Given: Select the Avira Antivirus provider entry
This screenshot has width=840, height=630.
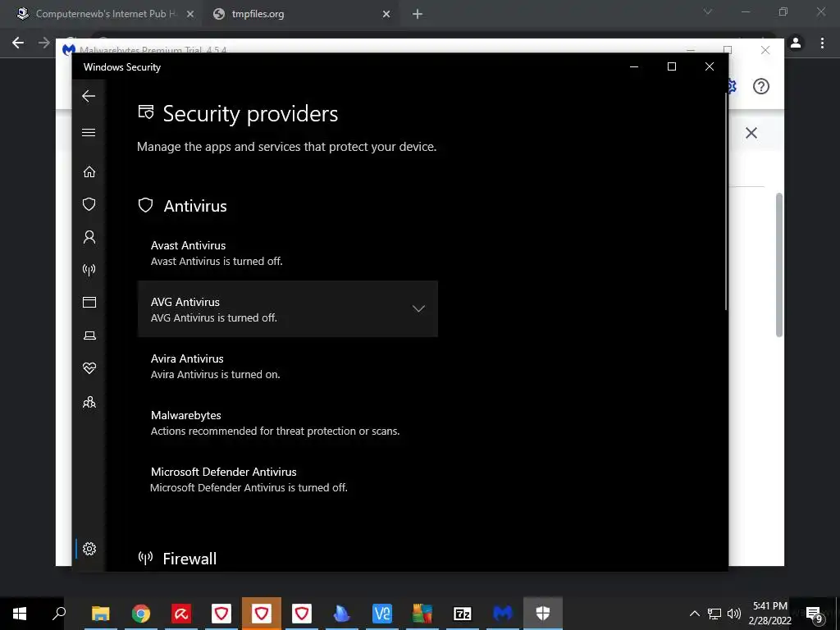Looking at the screenshot, I should (x=288, y=366).
